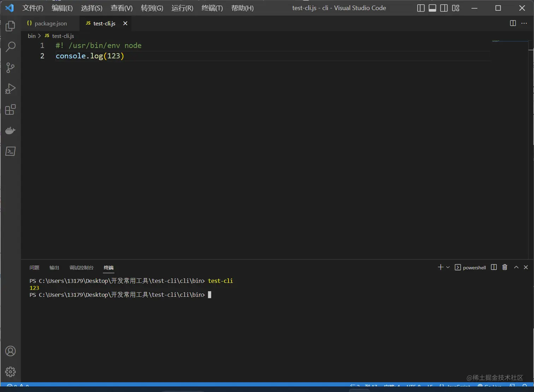
Task: Maximize the VS Code window
Action: 498,8
